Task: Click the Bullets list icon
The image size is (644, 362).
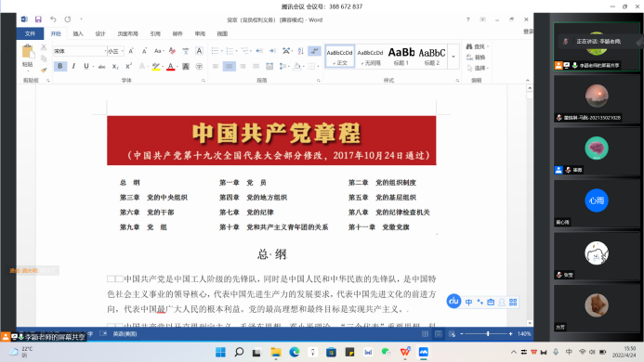Action: click(216, 51)
